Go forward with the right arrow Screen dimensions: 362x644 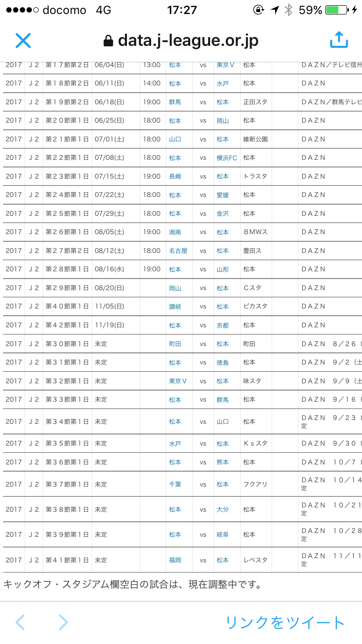point(63,622)
